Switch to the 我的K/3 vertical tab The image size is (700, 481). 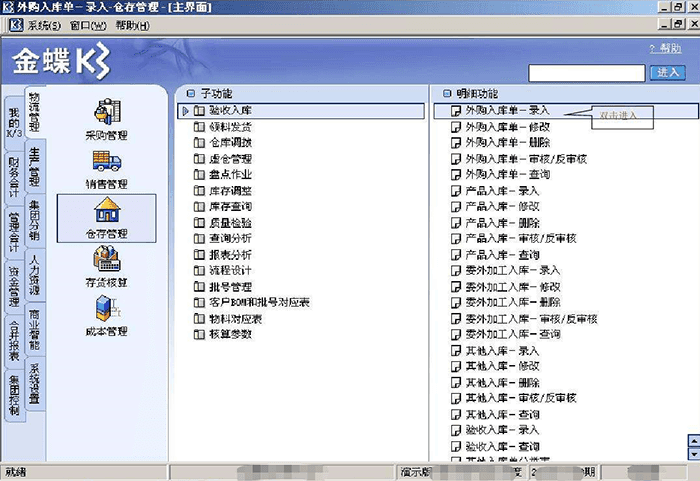[14, 123]
